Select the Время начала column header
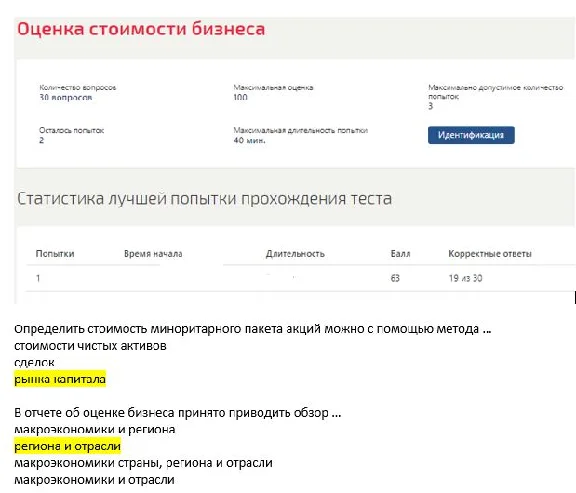This screenshot has width=576, height=493. click(x=153, y=254)
